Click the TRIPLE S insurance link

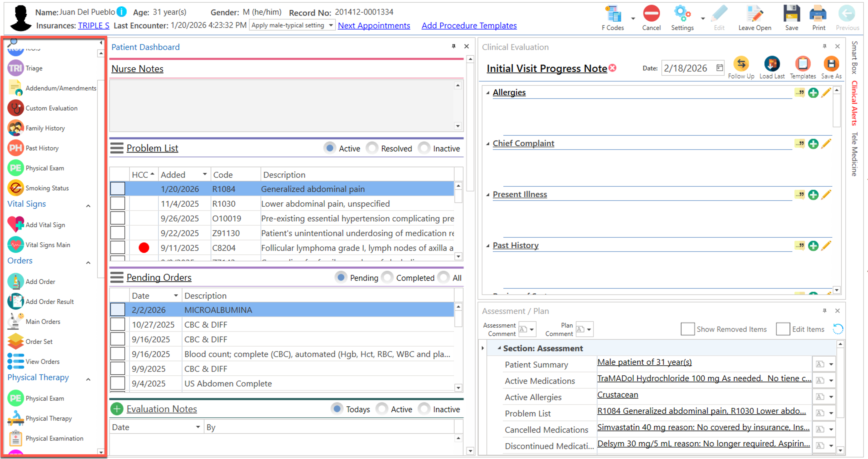click(x=94, y=25)
